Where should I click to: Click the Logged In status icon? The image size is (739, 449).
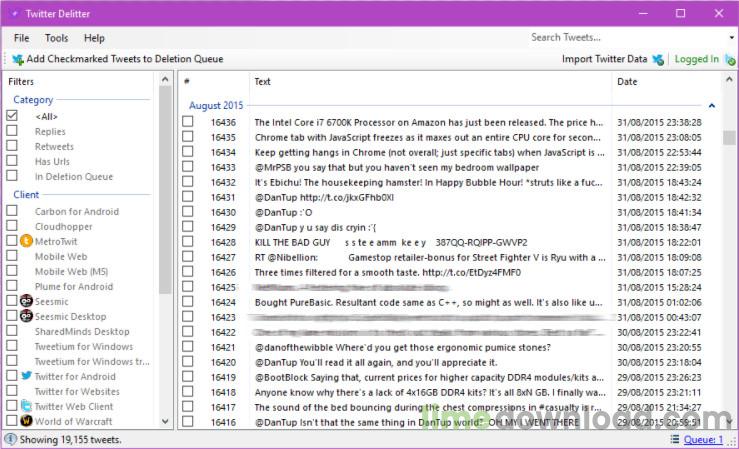click(x=730, y=59)
